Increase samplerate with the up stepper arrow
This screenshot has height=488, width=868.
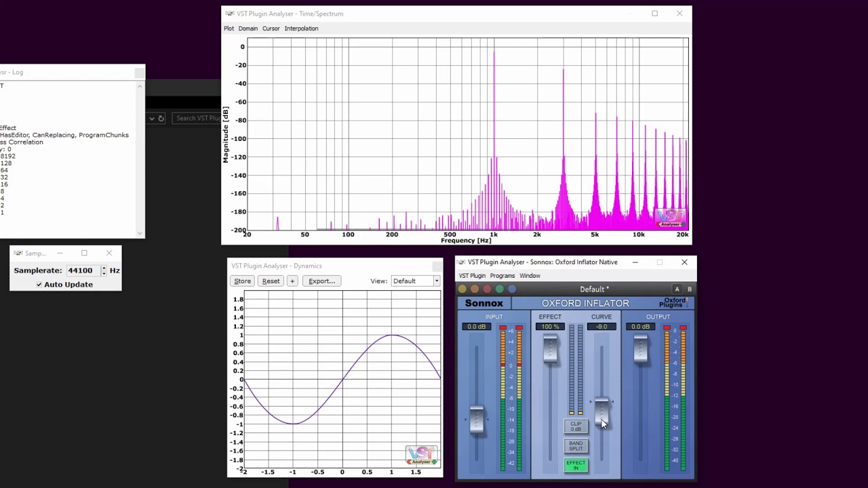coord(104,268)
